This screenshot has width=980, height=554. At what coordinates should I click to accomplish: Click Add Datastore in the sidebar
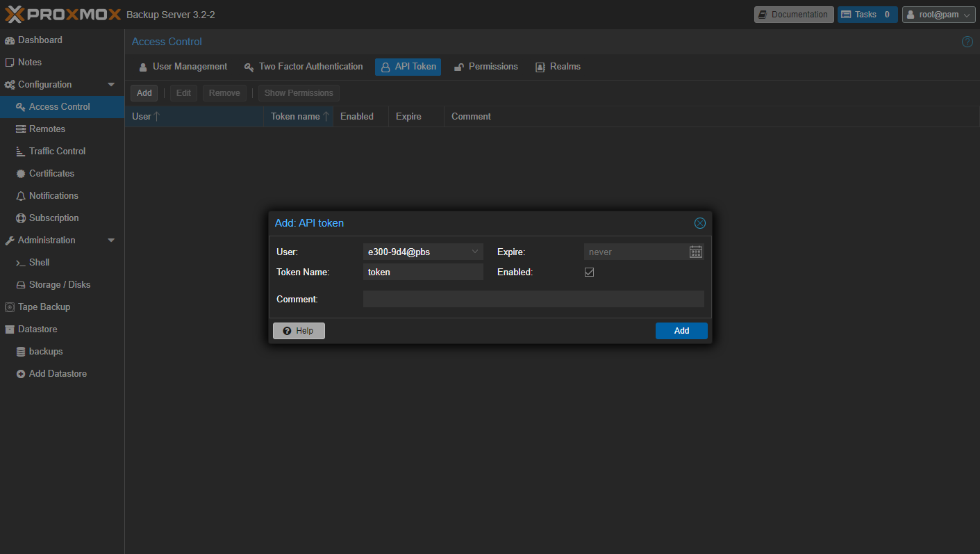62,374
